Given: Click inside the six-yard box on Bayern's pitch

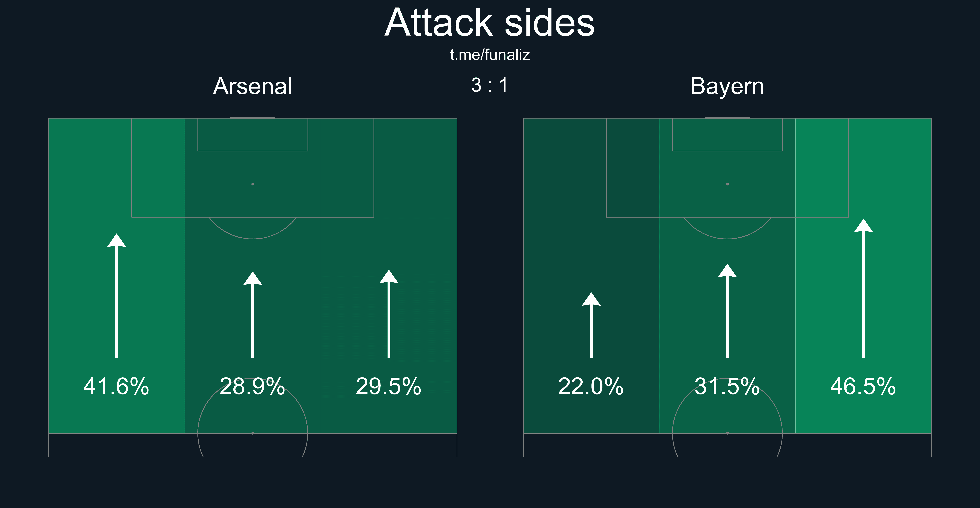Looking at the screenshot, I should coord(727,135).
